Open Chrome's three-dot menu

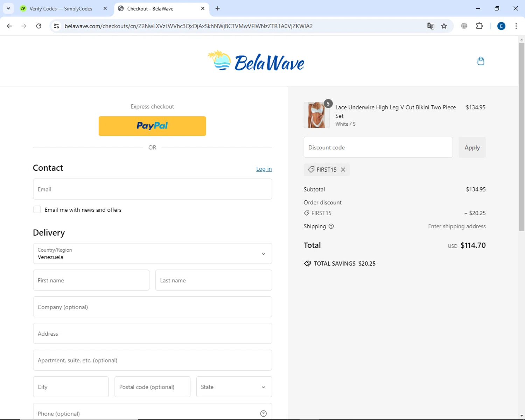click(x=516, y=26)
